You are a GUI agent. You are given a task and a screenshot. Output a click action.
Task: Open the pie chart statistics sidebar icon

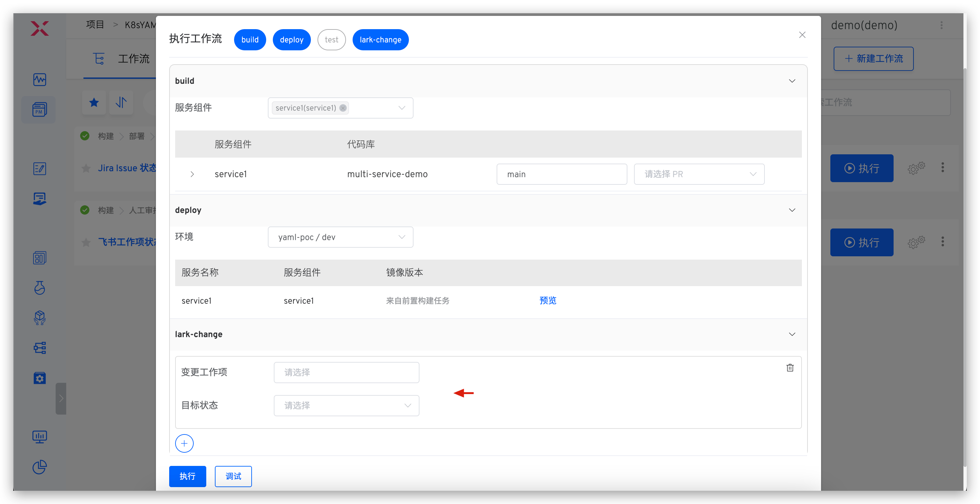40,467
